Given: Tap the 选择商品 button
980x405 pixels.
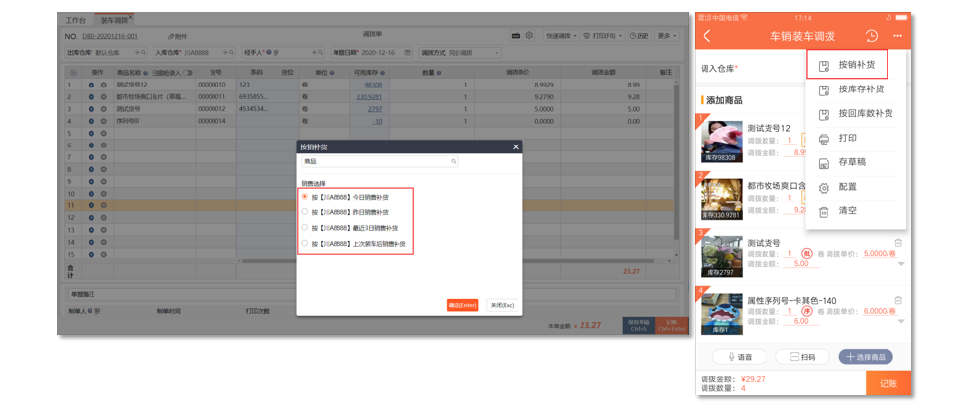Looking at the screenshot, I should [865, 357].
